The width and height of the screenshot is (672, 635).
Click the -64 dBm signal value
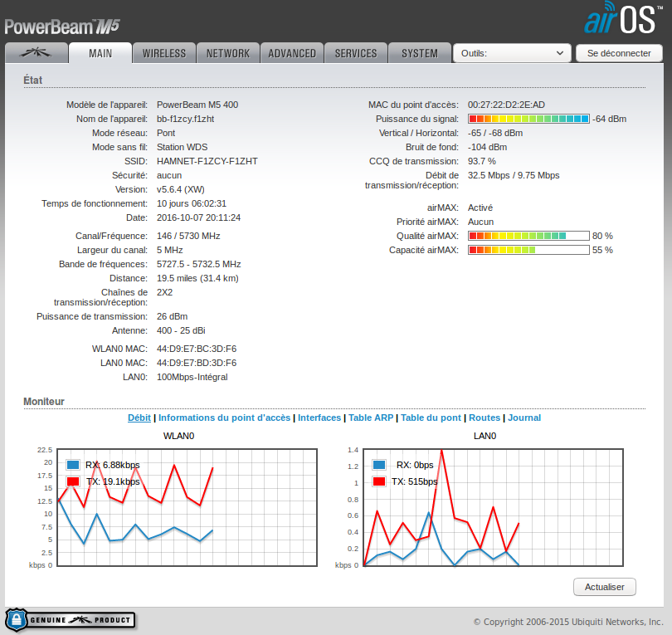(609, 119)
